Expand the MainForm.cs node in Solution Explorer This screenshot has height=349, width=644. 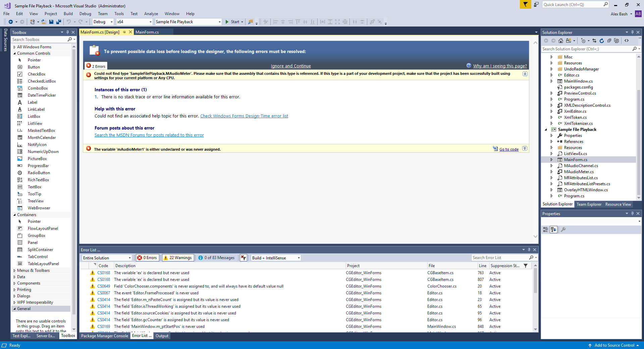[x=551, y=160]
